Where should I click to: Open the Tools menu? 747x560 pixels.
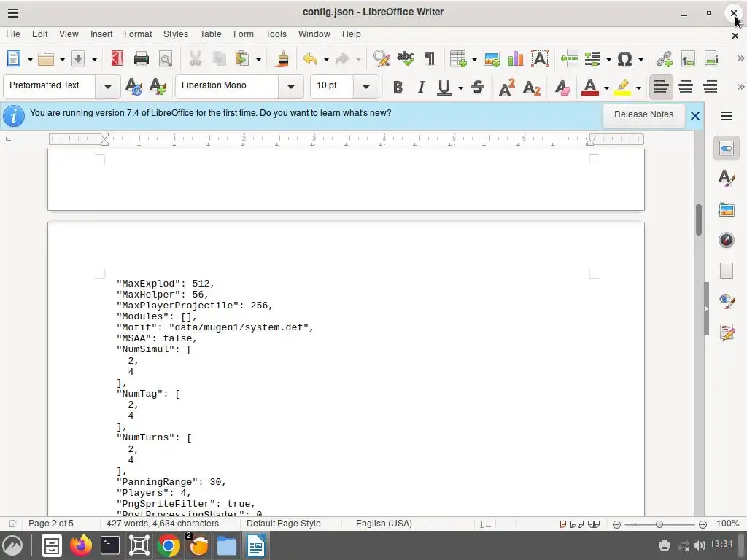pos(276,34)
